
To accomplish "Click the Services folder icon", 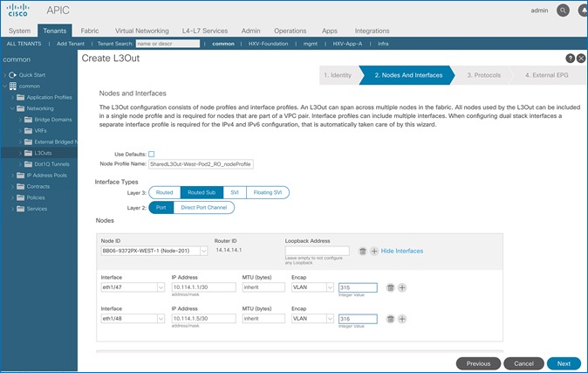I will pyautogui.click(x=20, y=209).
